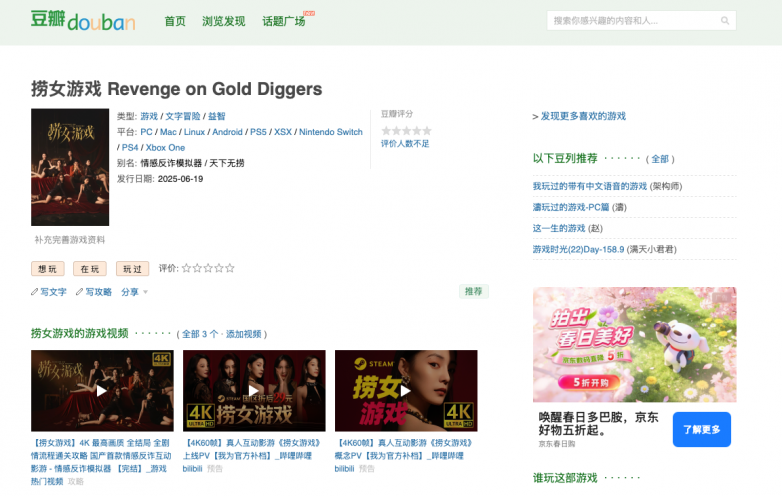Click the 添加视频 link
Image resolution: width=782 pixels, height=496 pixels.
coord(243,334)
